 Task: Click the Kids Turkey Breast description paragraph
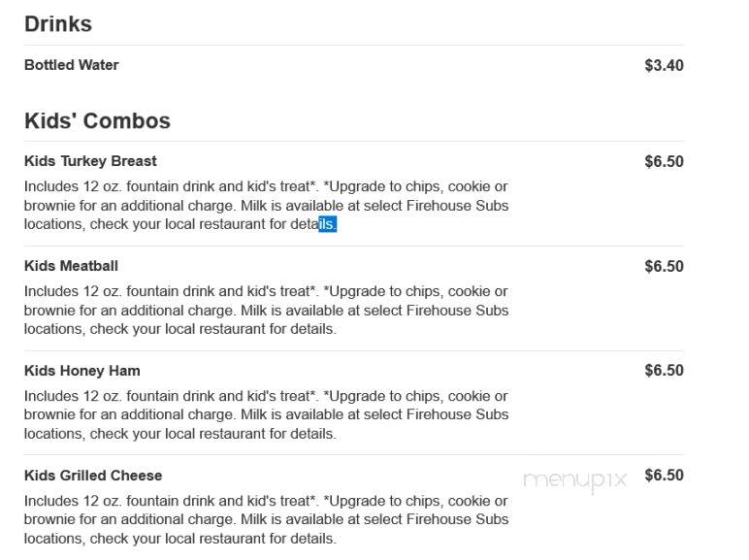click(266, 206)
